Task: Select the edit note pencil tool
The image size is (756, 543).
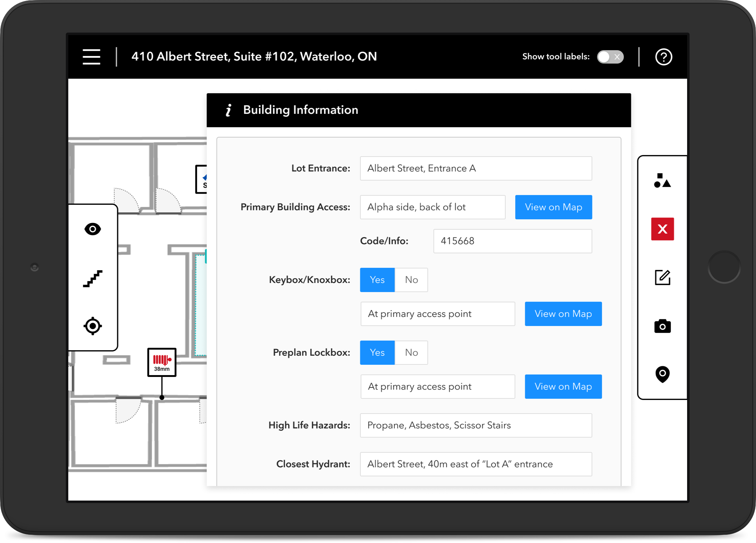Action: coord(662,277)
